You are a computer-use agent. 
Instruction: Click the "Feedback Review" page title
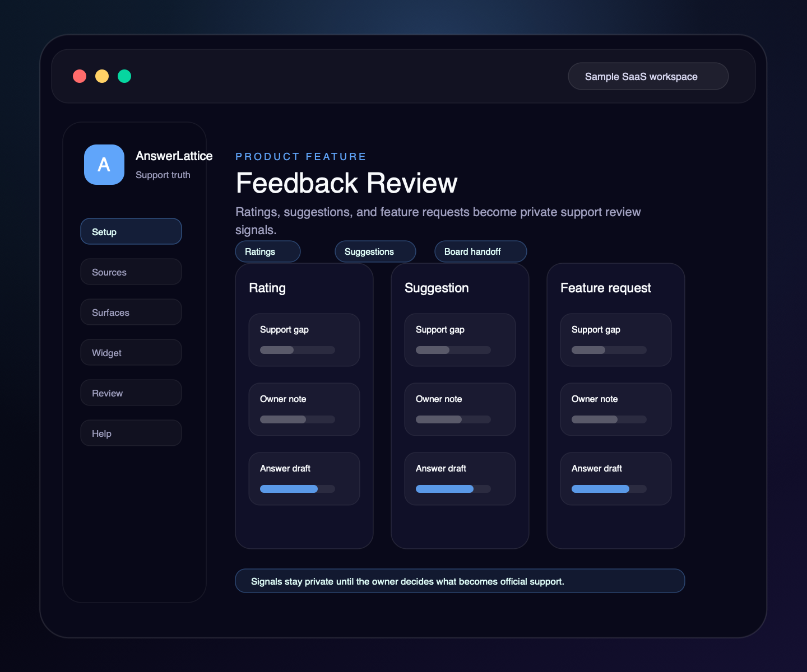[346, 183]
